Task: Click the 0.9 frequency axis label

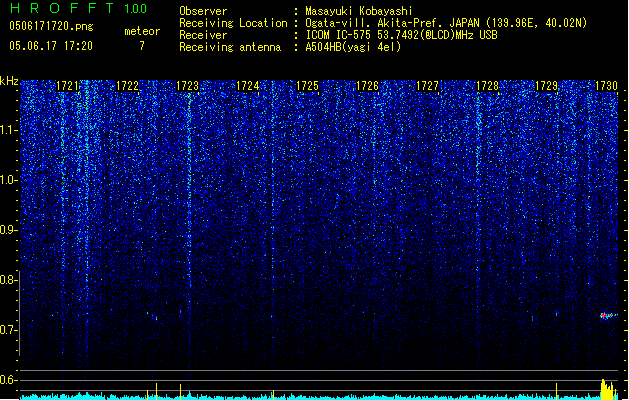Action: pyautogui.click(x=9, y=230)
